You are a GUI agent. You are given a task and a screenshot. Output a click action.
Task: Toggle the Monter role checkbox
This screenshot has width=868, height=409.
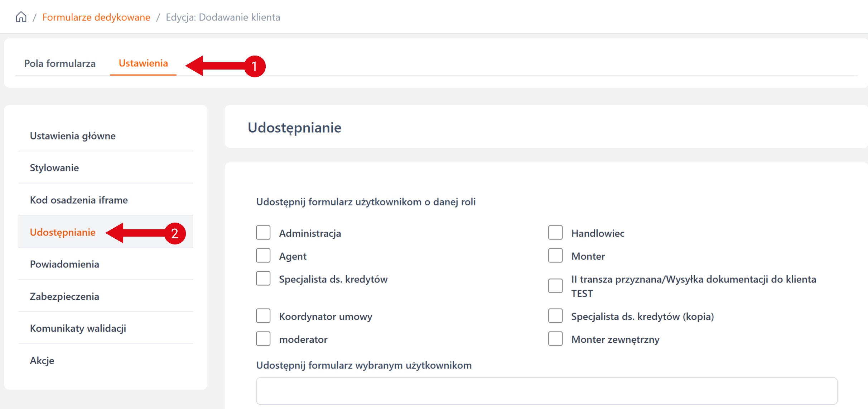pyautogui.click(x=555, y=256)
